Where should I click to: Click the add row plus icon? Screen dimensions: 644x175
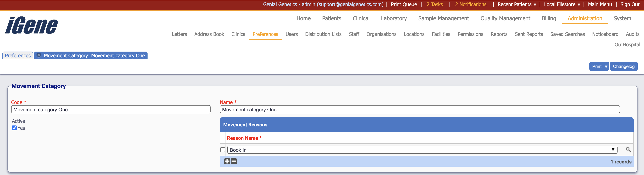point(227,162)
